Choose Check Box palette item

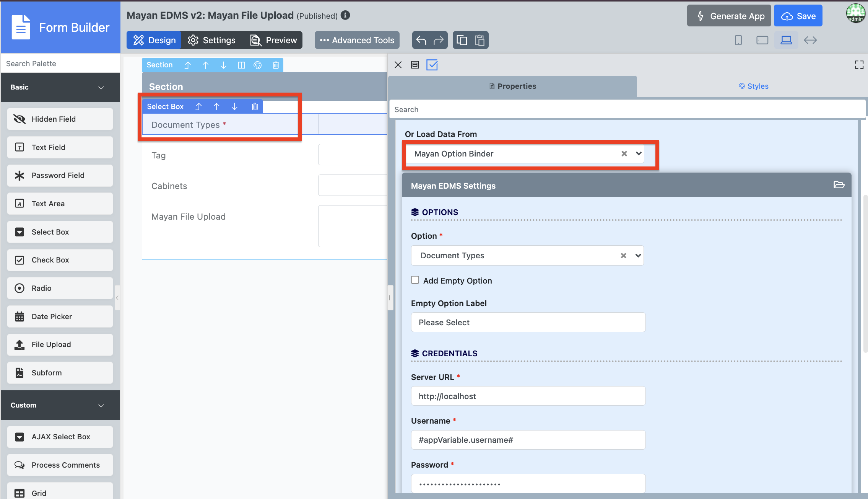tap(60, 260)
